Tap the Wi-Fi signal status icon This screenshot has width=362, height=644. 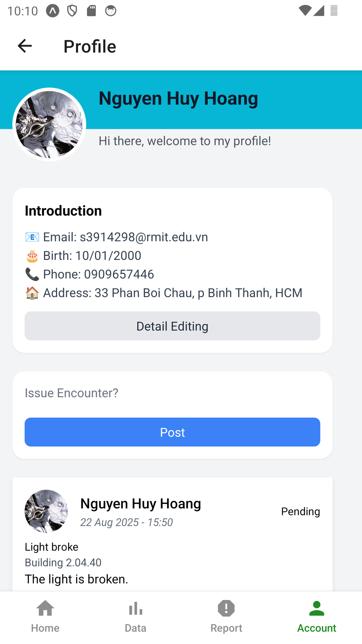[x=305, y=11]
